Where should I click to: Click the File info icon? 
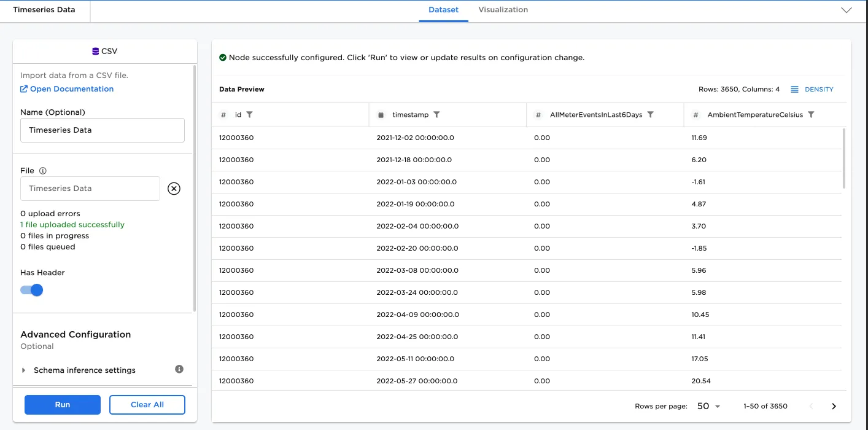pyautogui.click(x=43, y=171)
